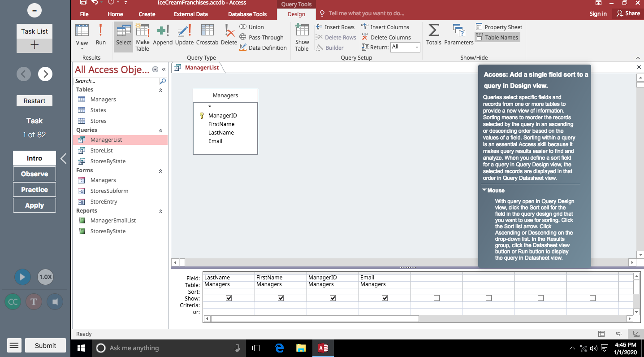
Task: Click Pass-Through query option
Action: (261, 37)
